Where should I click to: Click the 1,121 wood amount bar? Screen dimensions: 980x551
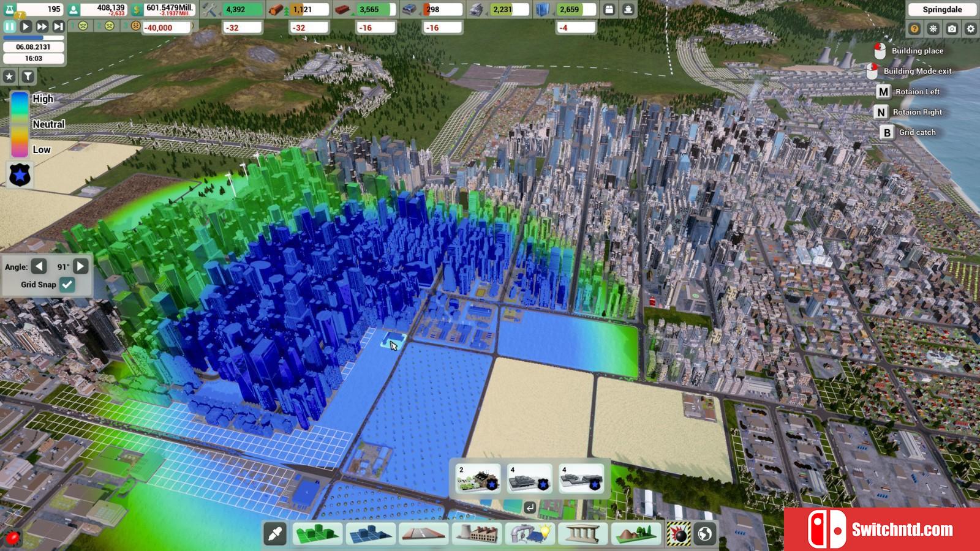click(309, 10)
